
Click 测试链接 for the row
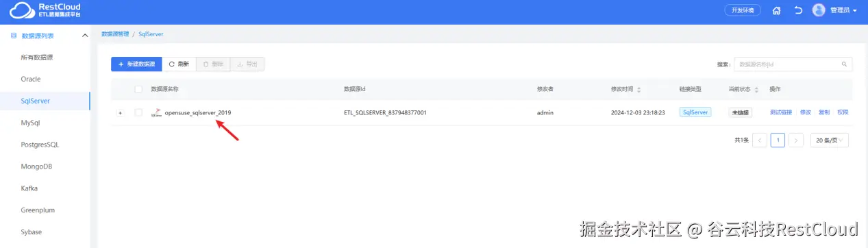pyautogui.click(x=780, y=112)
